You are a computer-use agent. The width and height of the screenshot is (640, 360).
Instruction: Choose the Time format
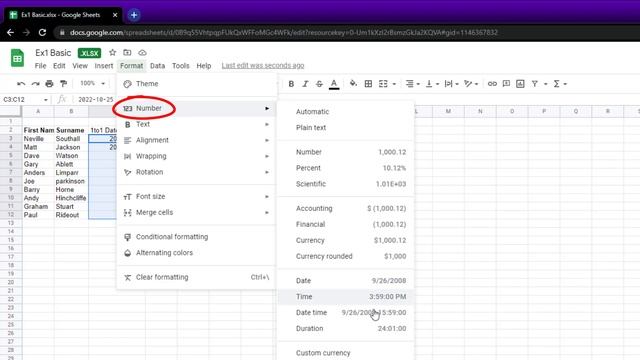346,296
